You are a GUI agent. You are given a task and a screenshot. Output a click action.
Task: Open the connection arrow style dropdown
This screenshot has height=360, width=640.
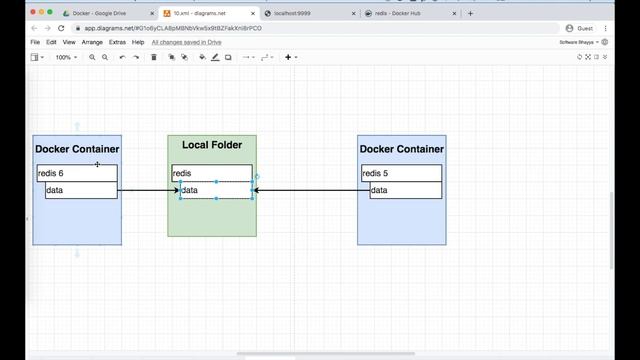coord(248,58)
